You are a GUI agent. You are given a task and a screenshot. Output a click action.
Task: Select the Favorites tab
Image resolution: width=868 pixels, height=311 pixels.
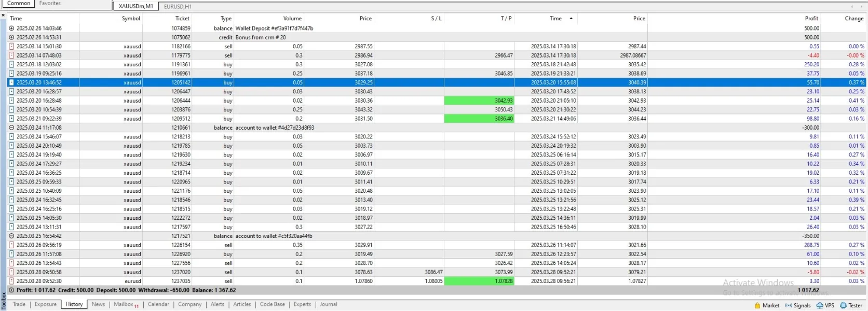click(50, 4)
